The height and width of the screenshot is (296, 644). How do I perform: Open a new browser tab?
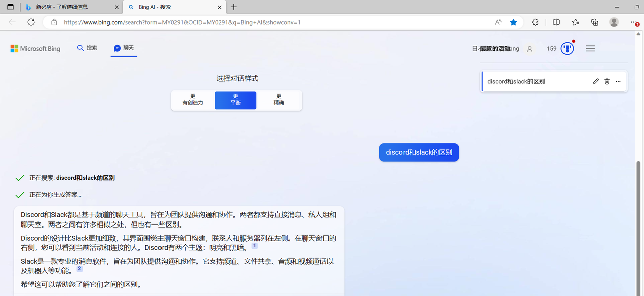click(x=234, y=7)
